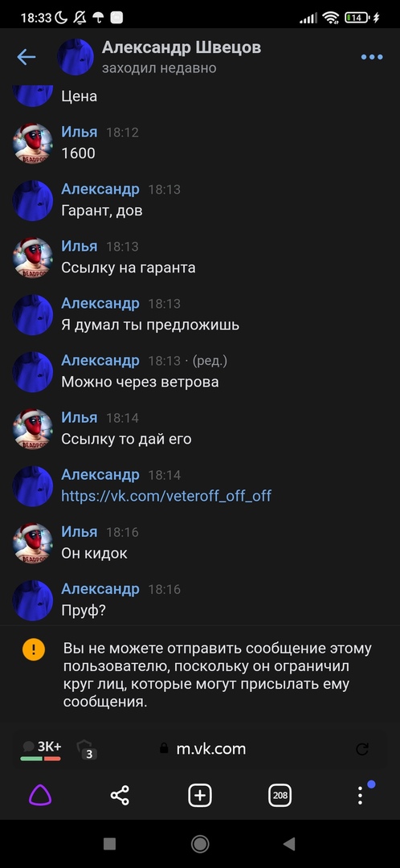Open the 208 tabs switcher
400x868 pixels.
280,796
